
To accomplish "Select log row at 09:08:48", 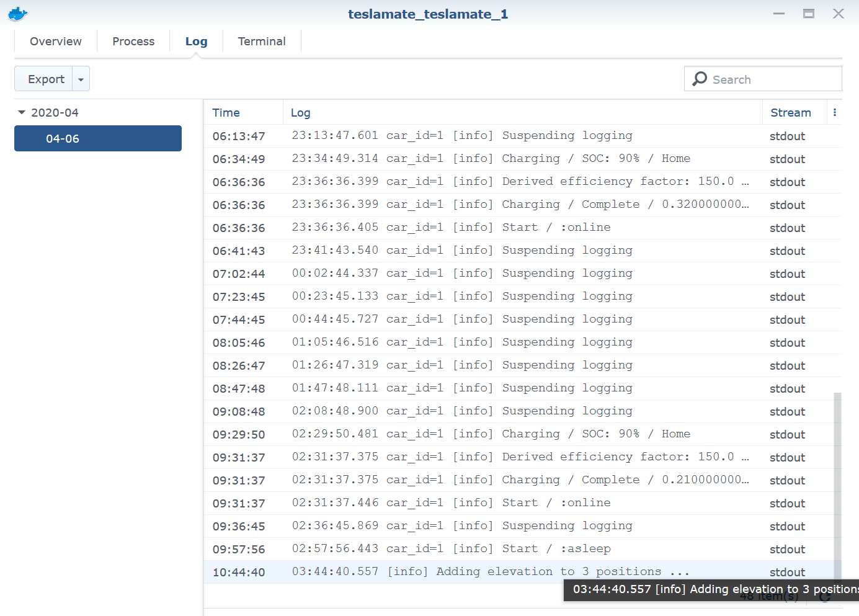I will pyautogui.click(x=523, y=411).
